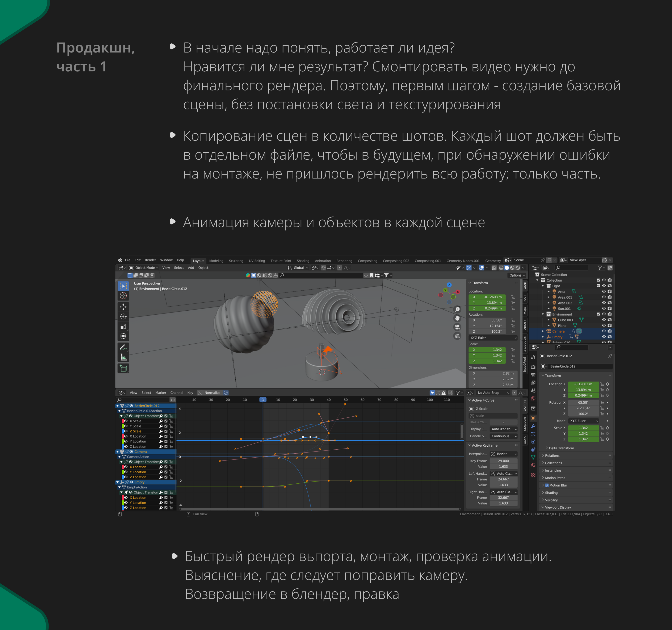This screenshot has width=672, height=630.
Task: Click the red X Location channel color swatch
Action: [x=123, y=436]
